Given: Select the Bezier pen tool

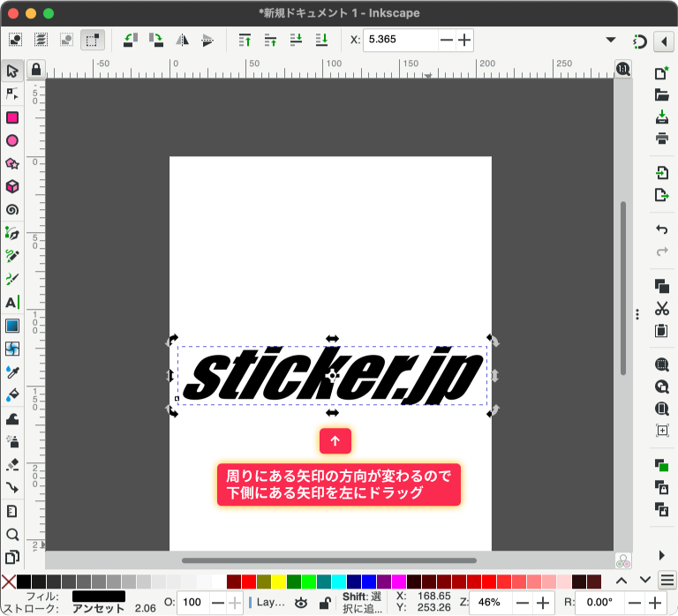Looking at the screenshot, I should (12, 233).
